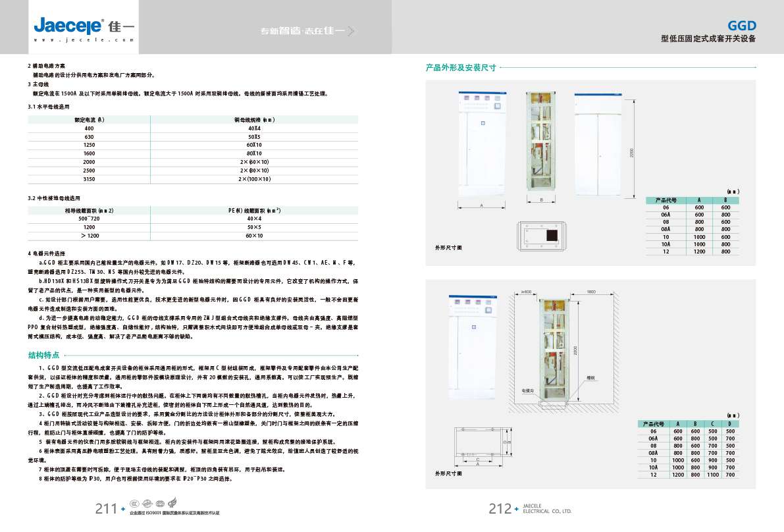Click the chevron arrows after the slogan

tap(353, 31)
